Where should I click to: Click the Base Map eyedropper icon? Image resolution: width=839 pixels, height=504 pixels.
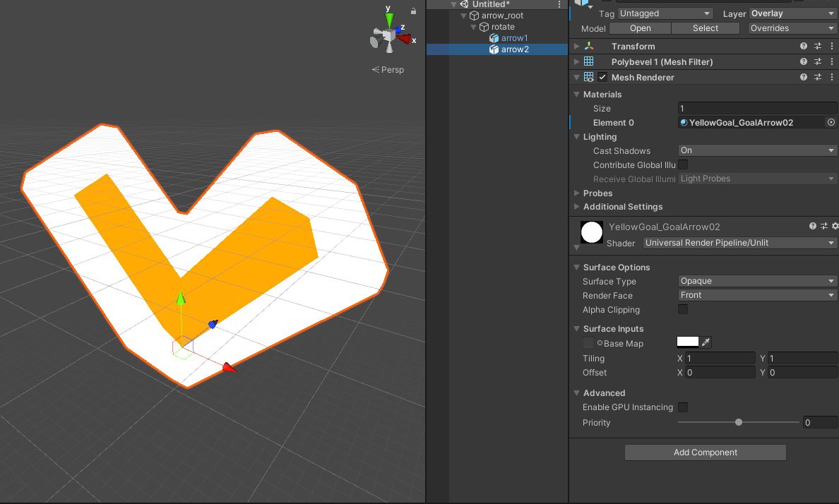pyautogui.click(x=706, y=342)
